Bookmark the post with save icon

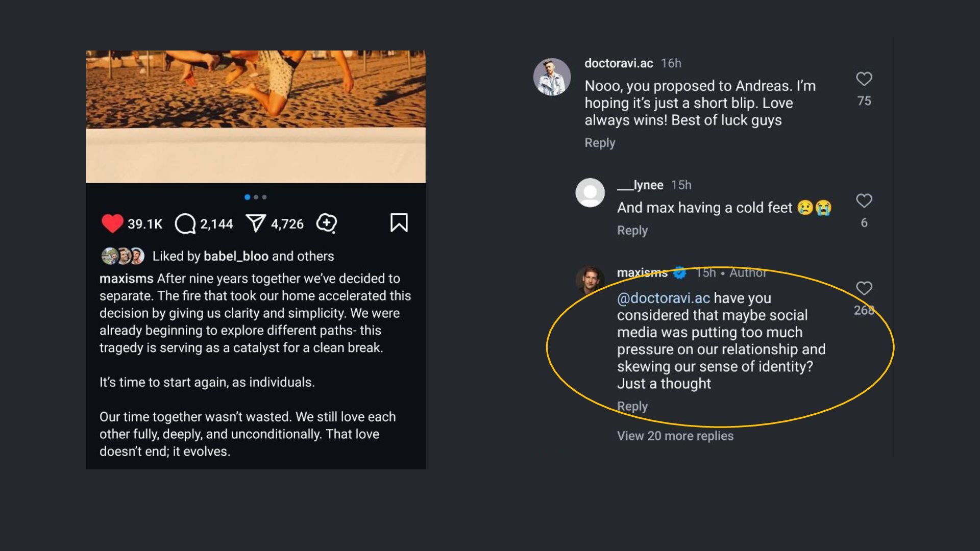pyautogui.click(x=399, y=223)
